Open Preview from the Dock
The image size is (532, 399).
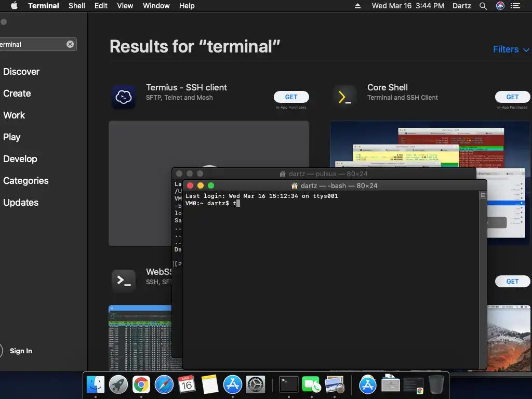[334, 384]
